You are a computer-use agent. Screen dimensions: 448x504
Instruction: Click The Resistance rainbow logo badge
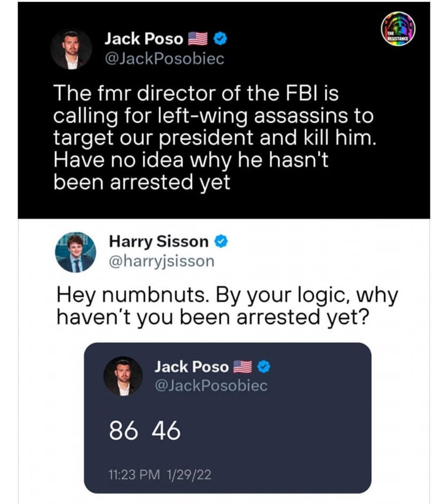398,30
